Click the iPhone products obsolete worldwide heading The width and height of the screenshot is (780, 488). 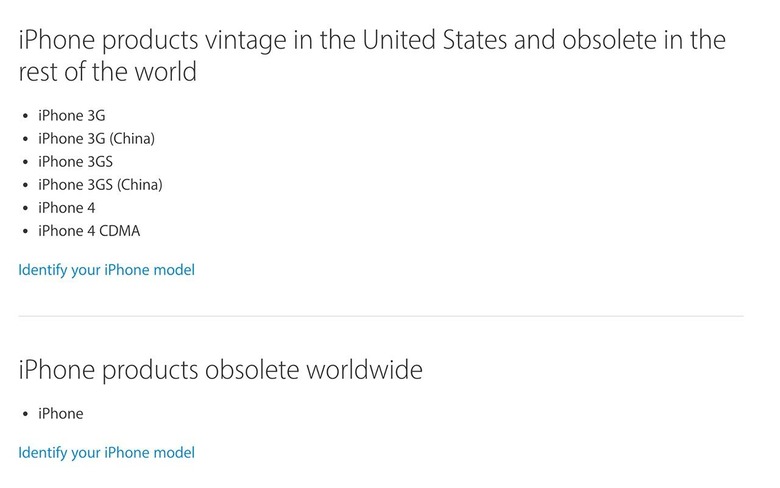tap(220, 371)
